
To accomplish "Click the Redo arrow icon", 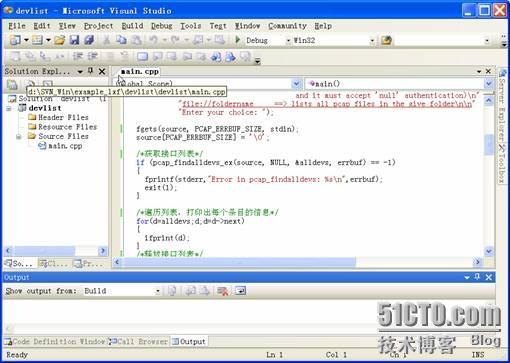I will pyautogui.click(x=175, y=40).
